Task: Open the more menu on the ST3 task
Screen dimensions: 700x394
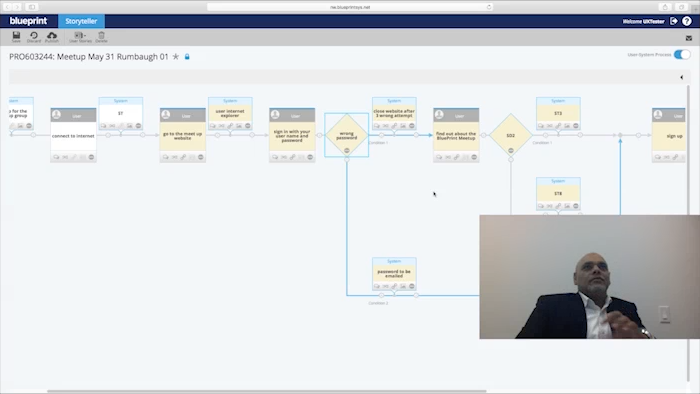Action: click(576, 126)
